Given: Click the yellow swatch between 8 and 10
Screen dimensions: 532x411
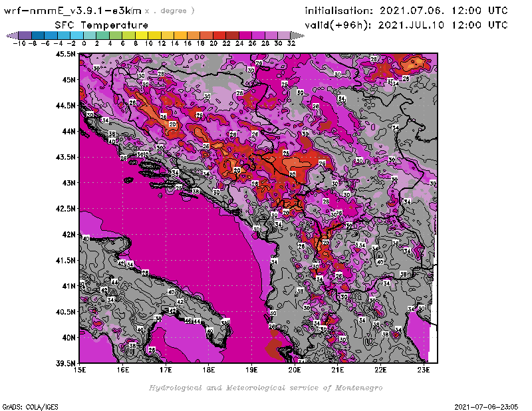Looking at the screenshot, I should [x=142, y=35].
